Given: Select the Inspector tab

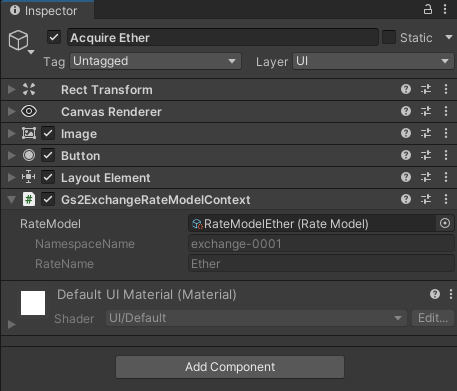Looking at the screenshot, I should tap(47, 10).
